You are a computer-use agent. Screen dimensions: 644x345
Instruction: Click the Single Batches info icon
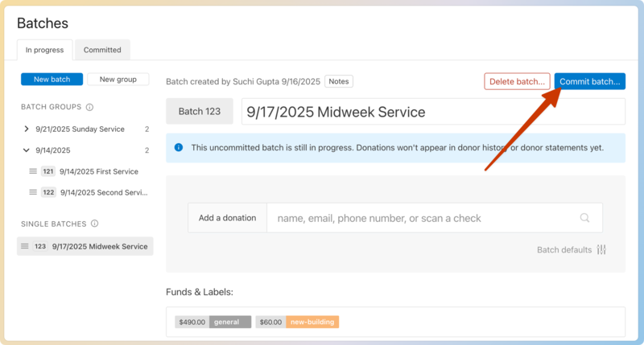94,224
